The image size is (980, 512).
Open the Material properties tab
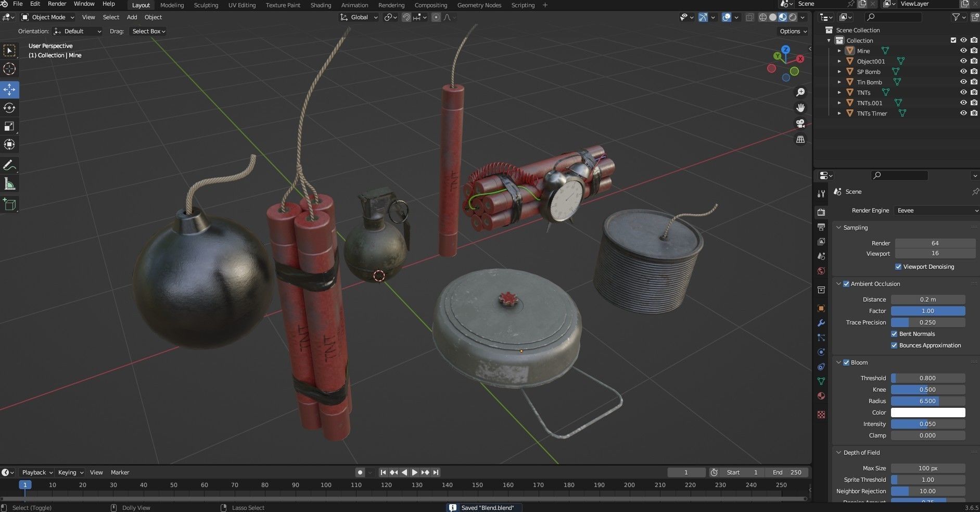tap(821, 396)
